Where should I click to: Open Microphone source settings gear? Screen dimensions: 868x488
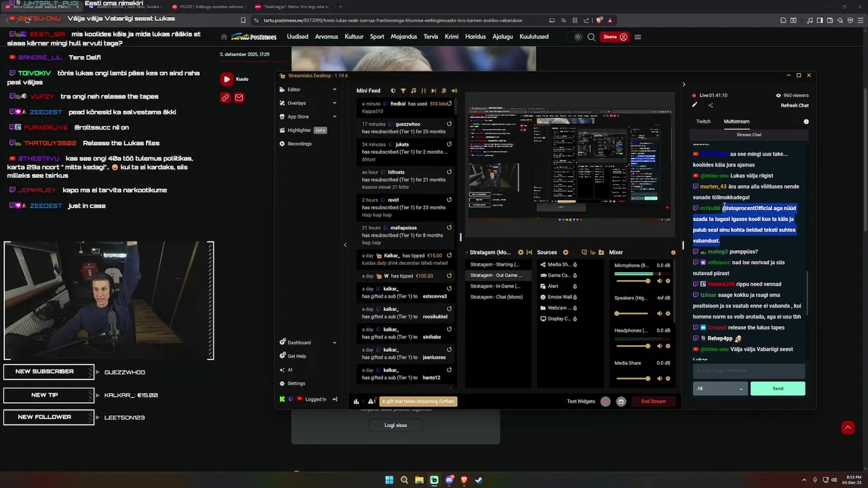click(x=668, y=281)
